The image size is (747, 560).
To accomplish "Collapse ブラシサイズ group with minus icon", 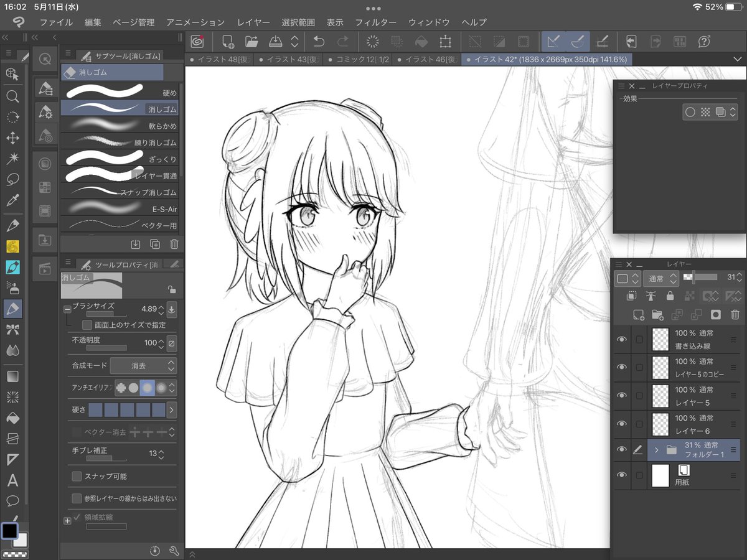I will pyautogui.click(x=67, y=309).
